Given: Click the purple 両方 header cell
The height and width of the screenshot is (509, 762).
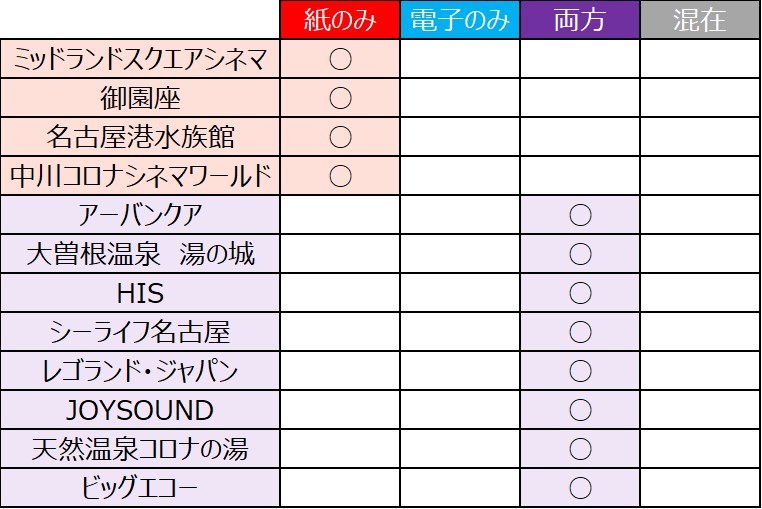Looking at the screenshot, I should point(580,20).
